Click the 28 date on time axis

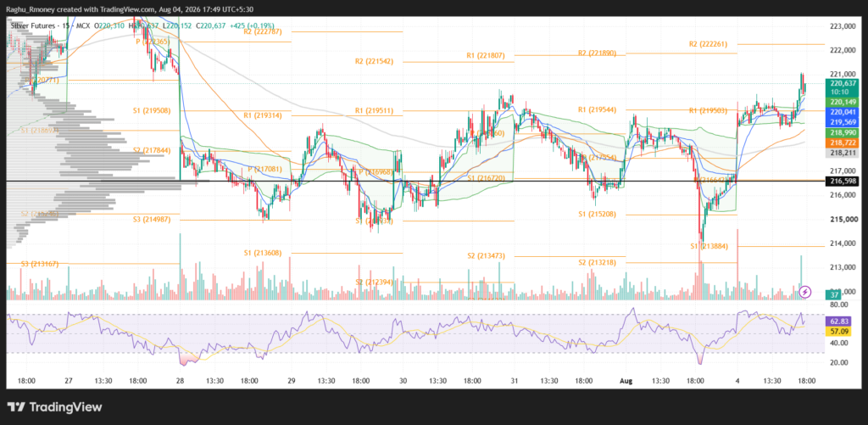(x=181, y=381)
